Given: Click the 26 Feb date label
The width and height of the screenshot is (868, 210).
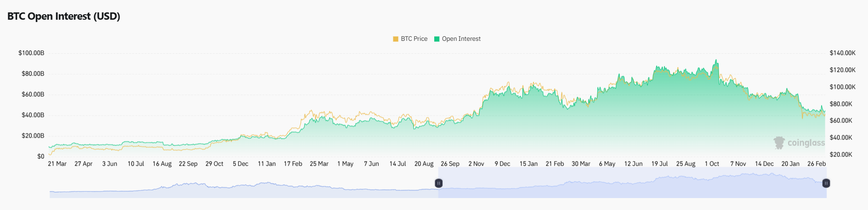Looking at the screenshot, I should point(817,164).
